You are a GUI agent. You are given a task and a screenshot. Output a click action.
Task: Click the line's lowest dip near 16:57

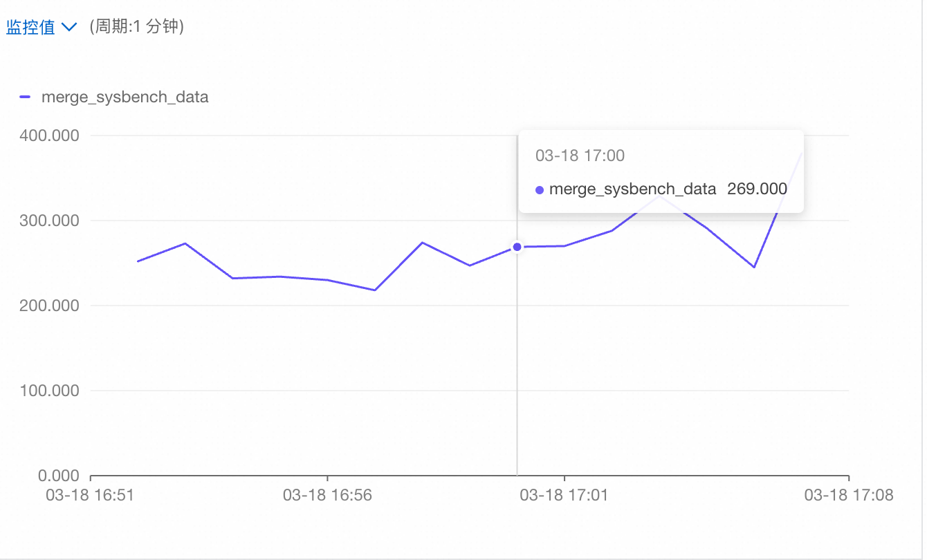pos(375,290)
